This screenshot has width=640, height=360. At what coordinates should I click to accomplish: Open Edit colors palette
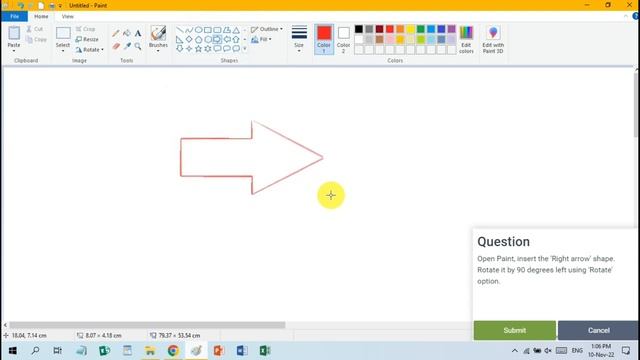tap(466, 39)
